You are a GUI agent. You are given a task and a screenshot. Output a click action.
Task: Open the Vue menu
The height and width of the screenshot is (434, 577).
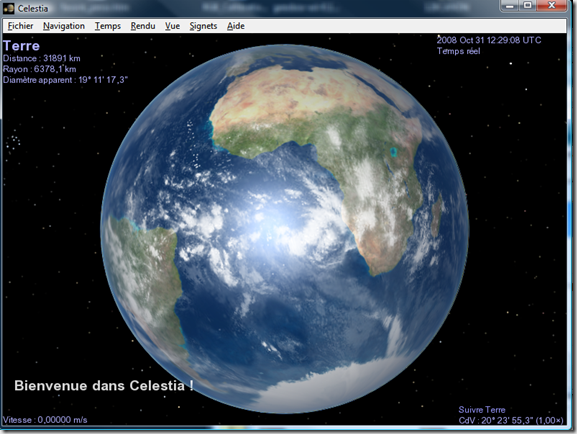pos(172,26)
